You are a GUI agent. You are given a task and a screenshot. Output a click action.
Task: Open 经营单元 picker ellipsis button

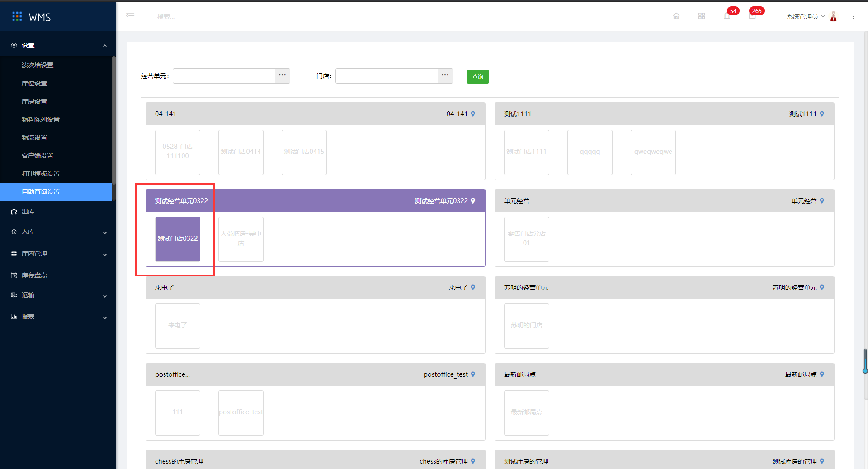[283, 76]
